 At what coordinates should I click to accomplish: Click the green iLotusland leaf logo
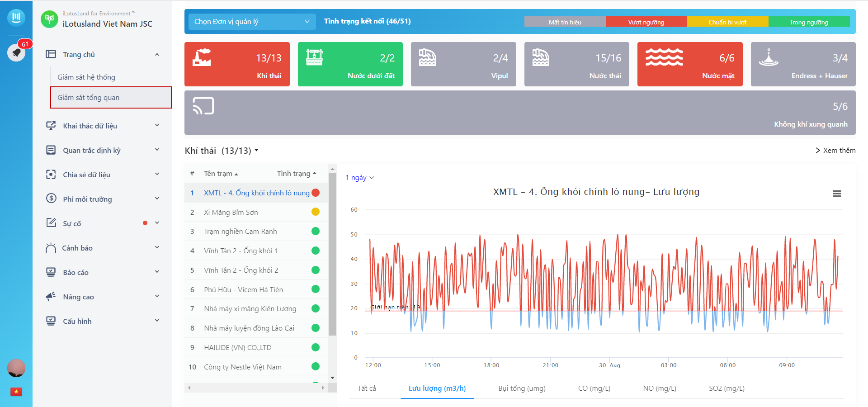50,19
